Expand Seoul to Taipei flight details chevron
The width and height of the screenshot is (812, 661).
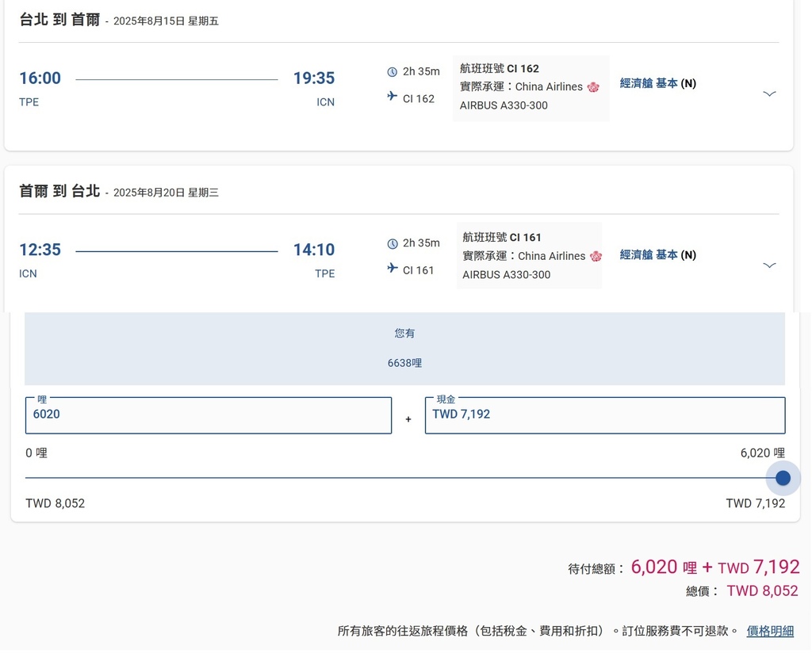click(x=769, y=266)
